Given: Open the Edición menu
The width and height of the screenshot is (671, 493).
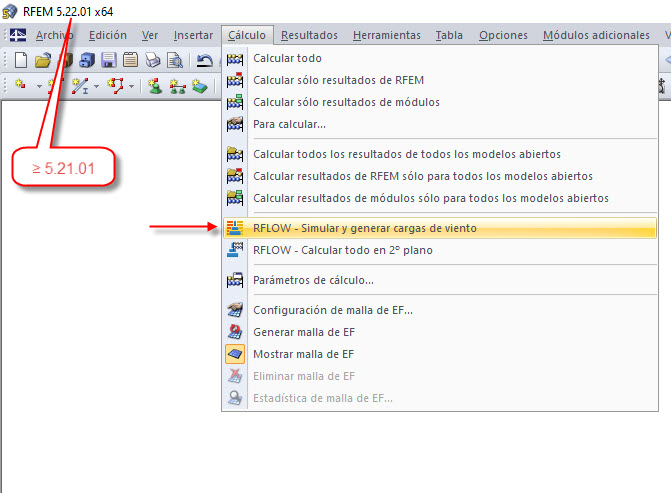Looking at the screenshot, I should point(107,35).
